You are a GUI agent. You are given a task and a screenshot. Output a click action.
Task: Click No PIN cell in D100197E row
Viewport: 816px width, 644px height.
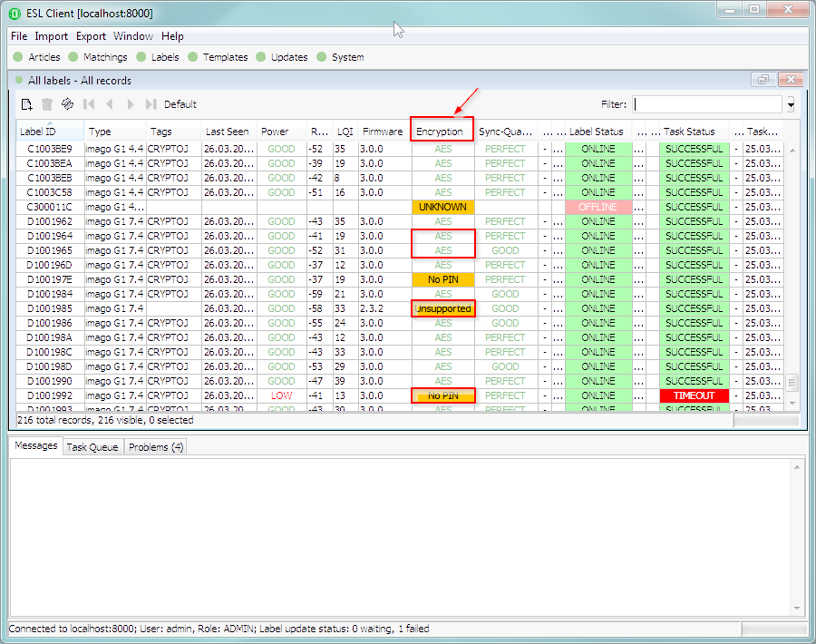(442, 279)
